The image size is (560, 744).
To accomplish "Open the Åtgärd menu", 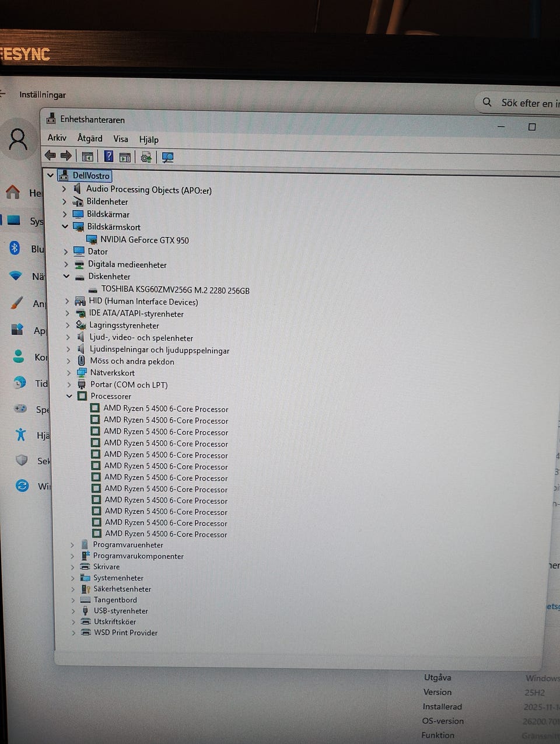I will [x=90, y=138].
